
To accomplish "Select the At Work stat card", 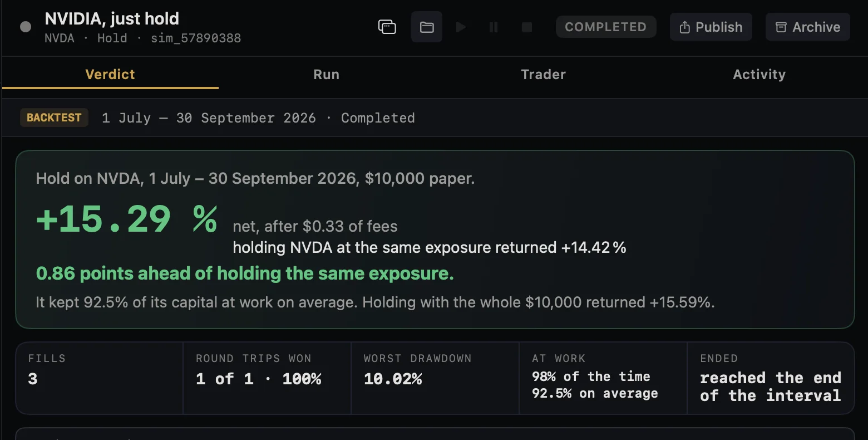I will click(603, 378).
